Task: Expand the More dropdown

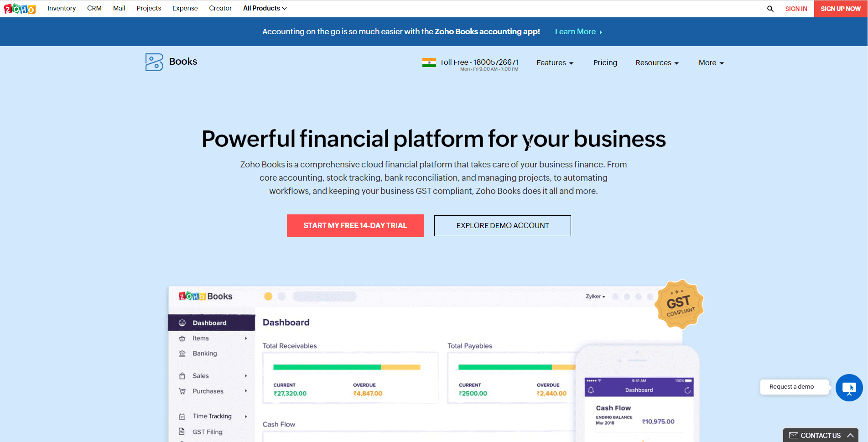Action: pos(711,63)
